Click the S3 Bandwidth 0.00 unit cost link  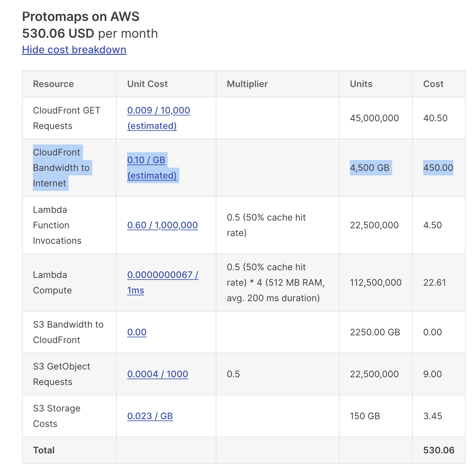pos(137,332)
